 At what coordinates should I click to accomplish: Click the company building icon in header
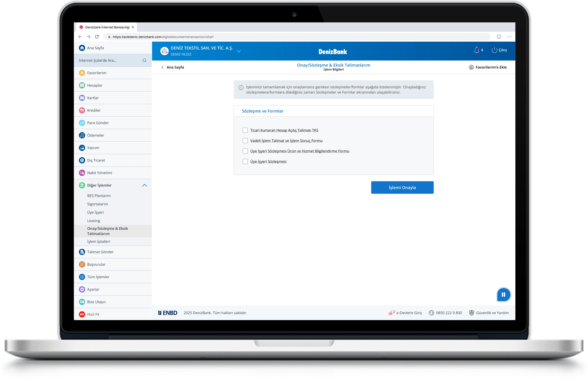[165, 51]
